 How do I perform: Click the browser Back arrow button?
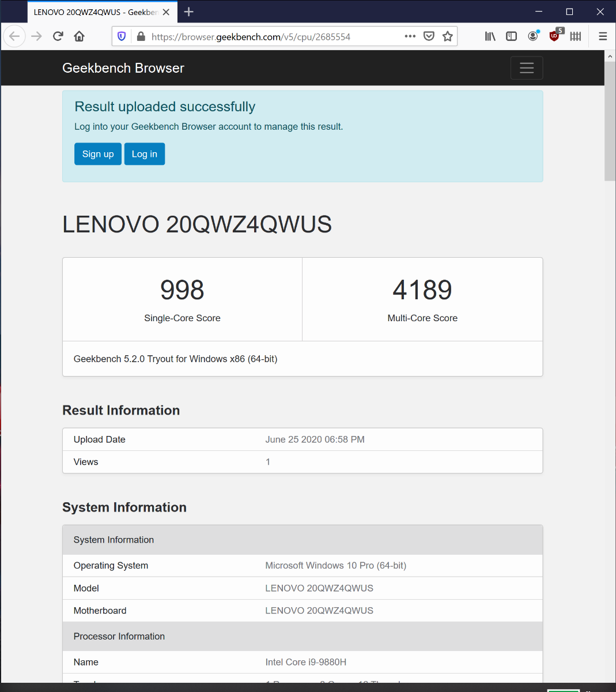click(14, 36)
